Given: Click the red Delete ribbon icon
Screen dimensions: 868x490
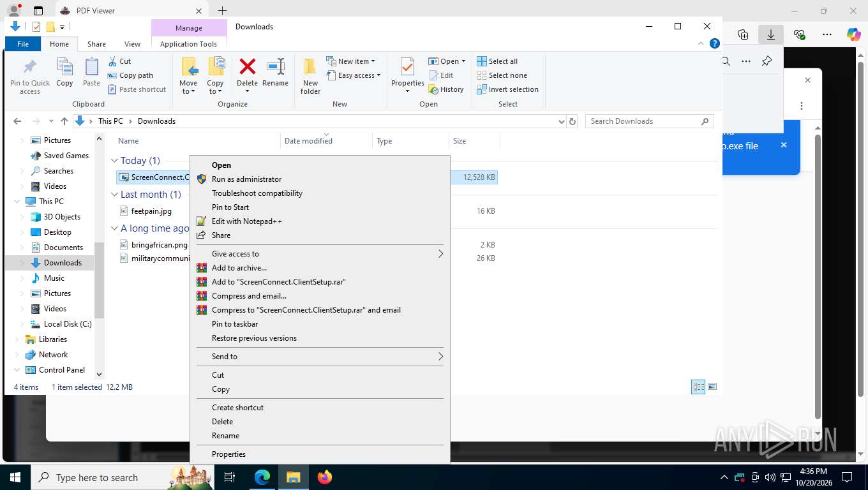Looking at the screenshot, I should 247,66.
